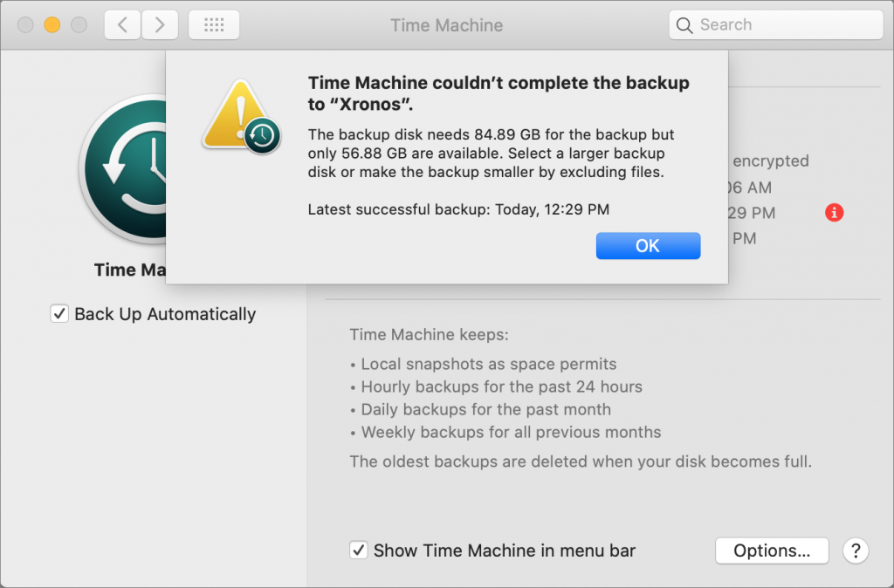894x588 pixels.
Task: Go forward with the right arrow button
Action: point(160,25)
